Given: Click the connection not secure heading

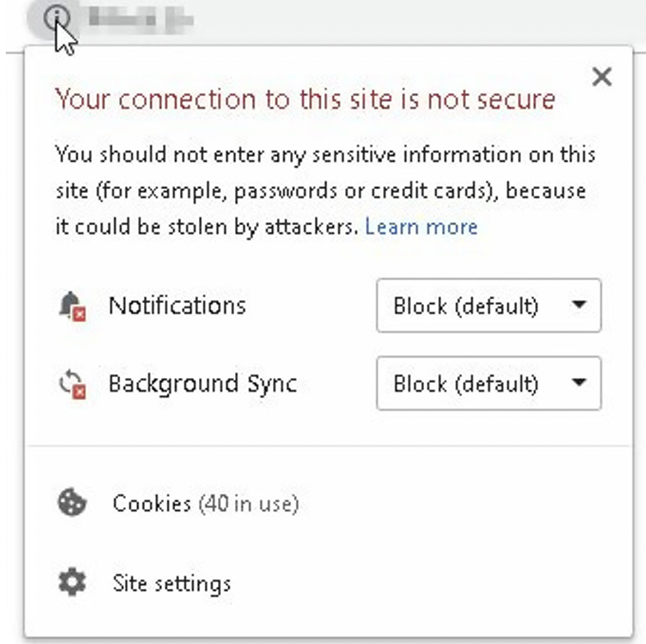Looking at the screenshot, I should click(x=305, y=99).
